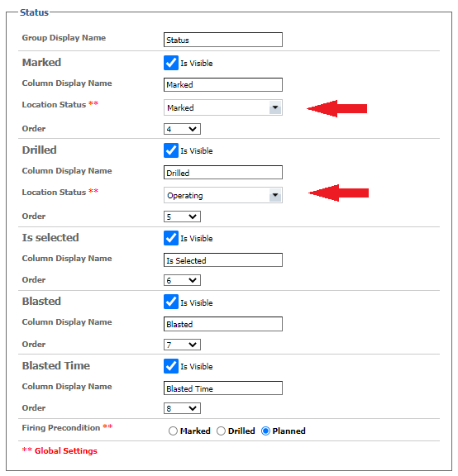Open the Drilled Order dropdown showing 5
Image resolution: width=458 pixels, height=476 pixels.
(182, 217)
